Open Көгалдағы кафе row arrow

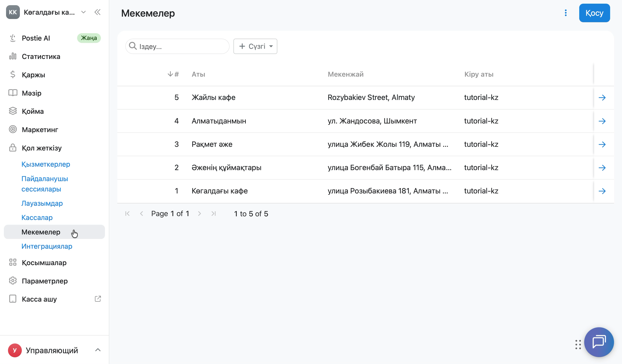[602, 191]
